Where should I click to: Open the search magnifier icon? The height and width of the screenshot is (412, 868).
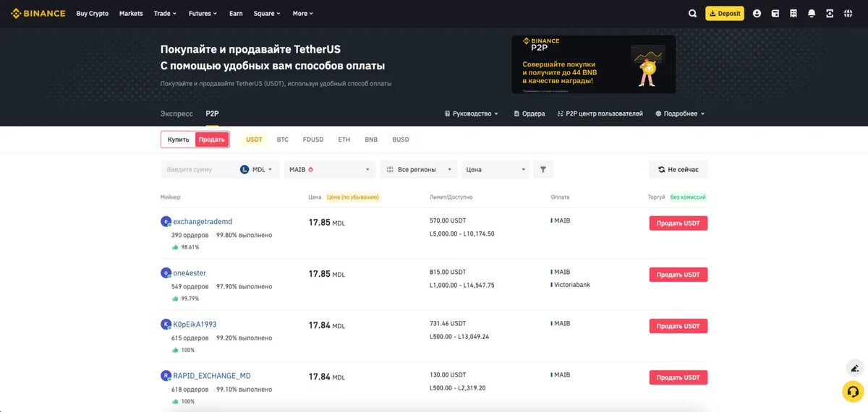pyautogui.click(x=692, y=13)
